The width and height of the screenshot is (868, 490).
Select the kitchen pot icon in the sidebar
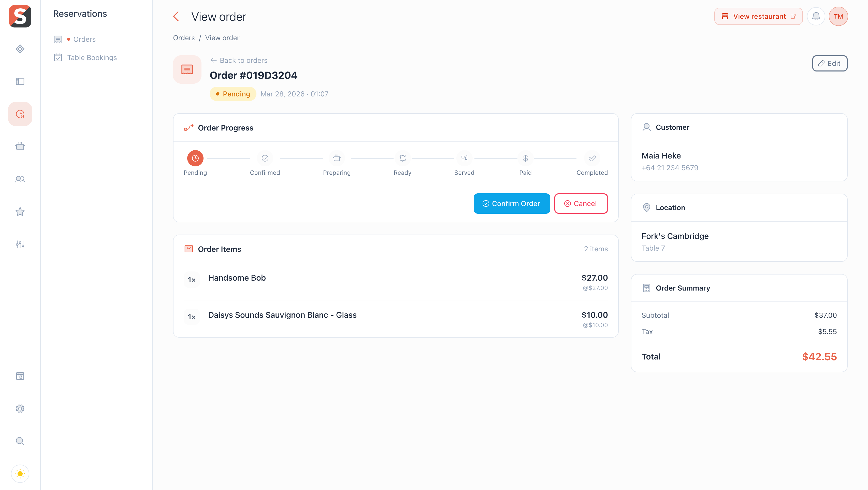click(x=20, y=146)
